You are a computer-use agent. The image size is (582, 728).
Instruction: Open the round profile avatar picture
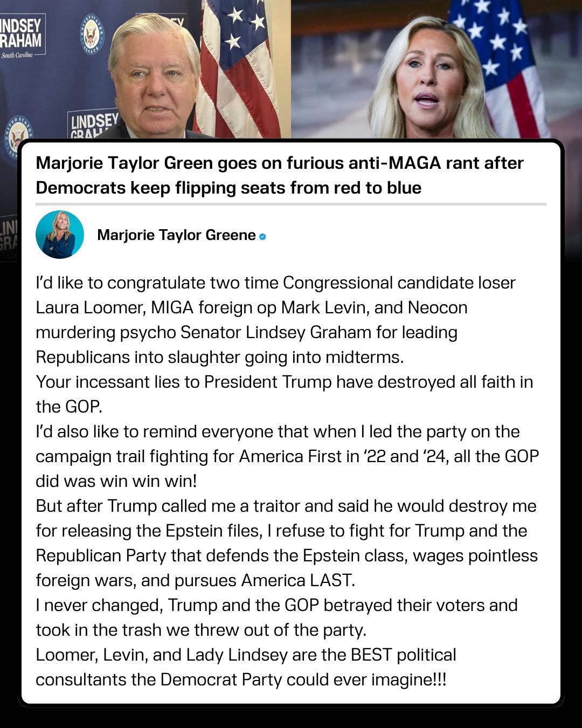click(x=60, y=235)
